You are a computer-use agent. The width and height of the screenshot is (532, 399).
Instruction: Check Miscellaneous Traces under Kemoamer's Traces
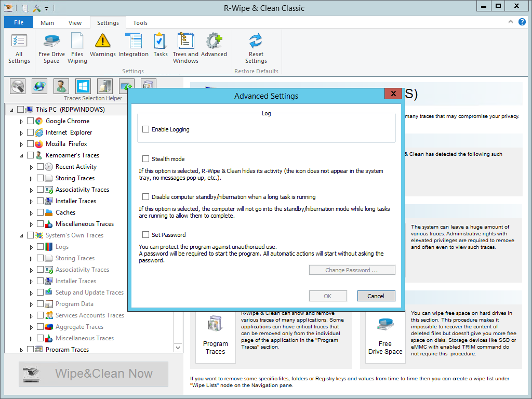pos(40,224)
